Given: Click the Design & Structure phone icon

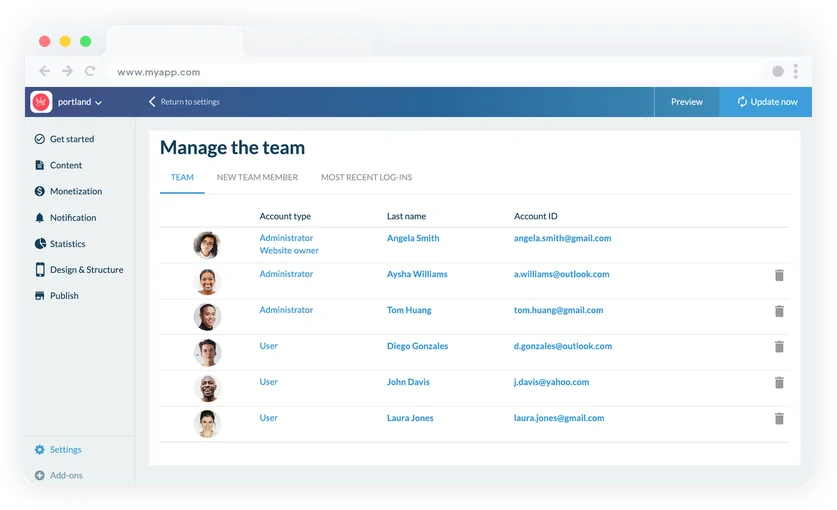Looking at the screenshot, I should 40,270.
